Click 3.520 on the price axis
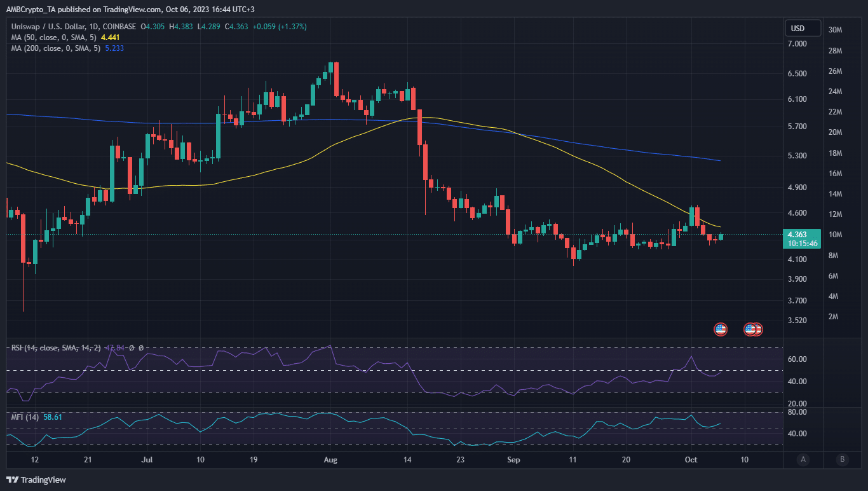868x491 pixels. [x=797, y=321]
